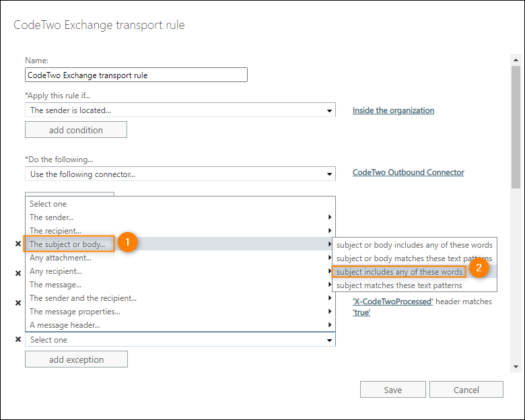Expand 'Any recipient...' submenu

(x=180, y=271)
